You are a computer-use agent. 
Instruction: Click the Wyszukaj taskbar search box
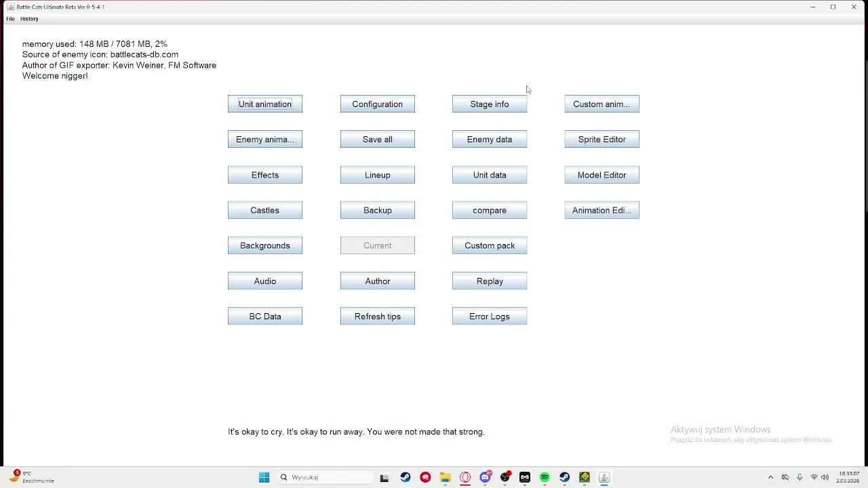(325, 477)
